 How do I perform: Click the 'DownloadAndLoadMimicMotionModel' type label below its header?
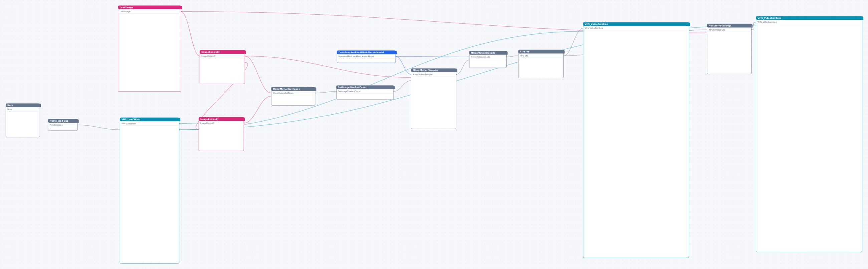pyautogui.click(x=356, y=56)
